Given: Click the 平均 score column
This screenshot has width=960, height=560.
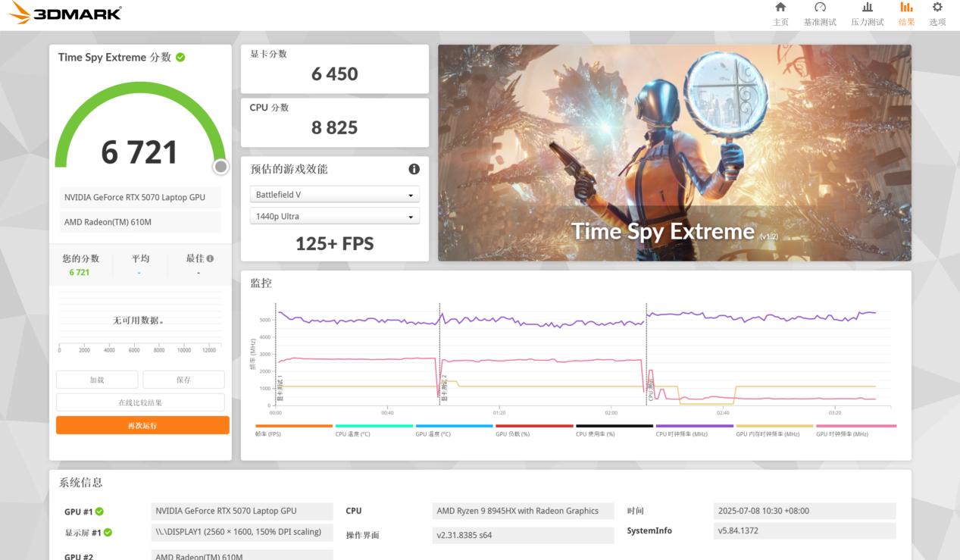Looking at the screenshot, I should (140, 265).
